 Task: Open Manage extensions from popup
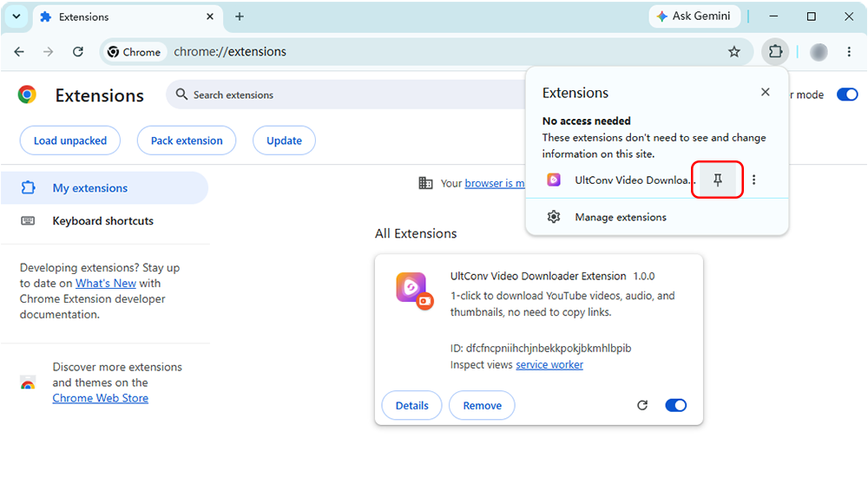(656, 217)
